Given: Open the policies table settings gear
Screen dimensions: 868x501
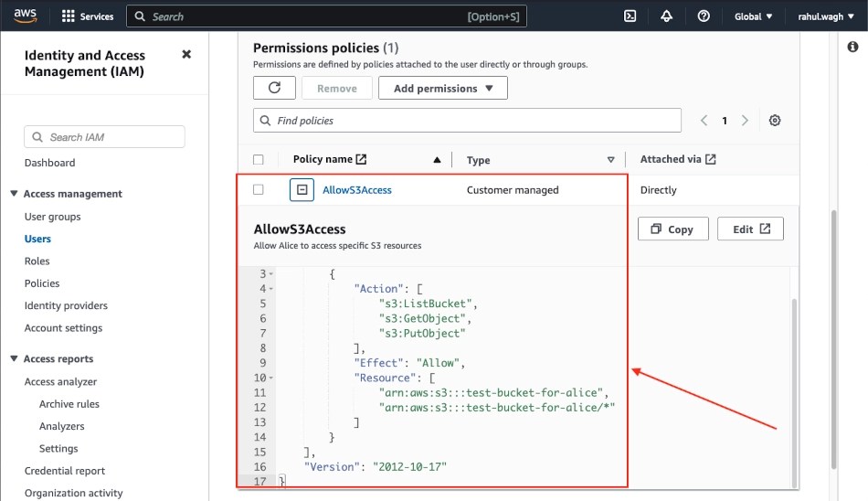Looking at the screenshot, I should pyautogui.click(x=775, y=121).
